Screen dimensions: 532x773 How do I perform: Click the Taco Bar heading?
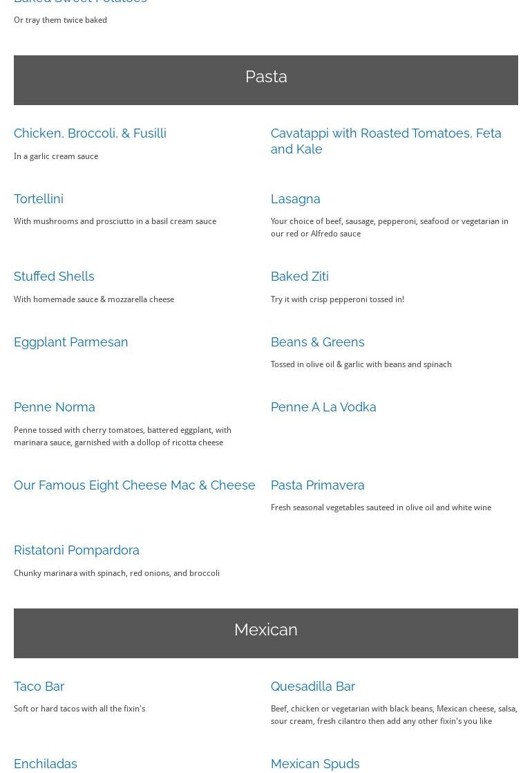pyautogui.click(x=39, y=686)
